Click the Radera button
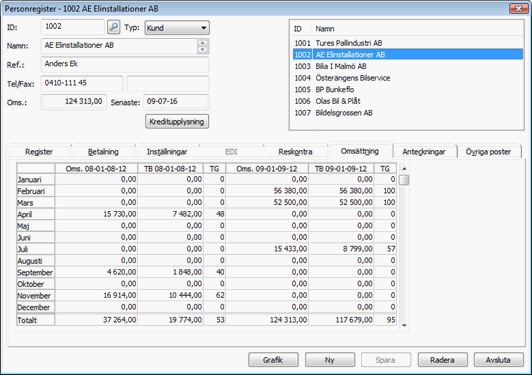 pos(442,360)
